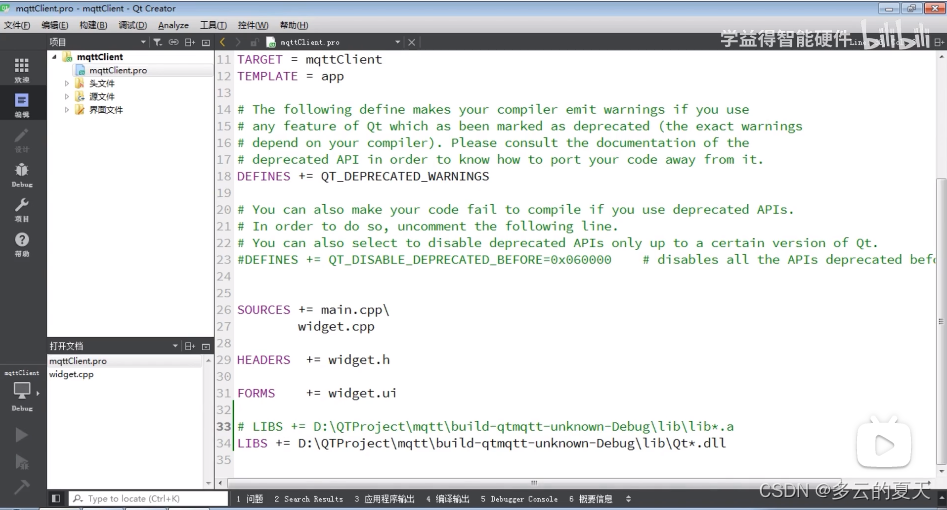Select mqttClient.pro in project tree
Image resolution: width=947 pixels, height=510 pixels.
click(x=118, y=70)
